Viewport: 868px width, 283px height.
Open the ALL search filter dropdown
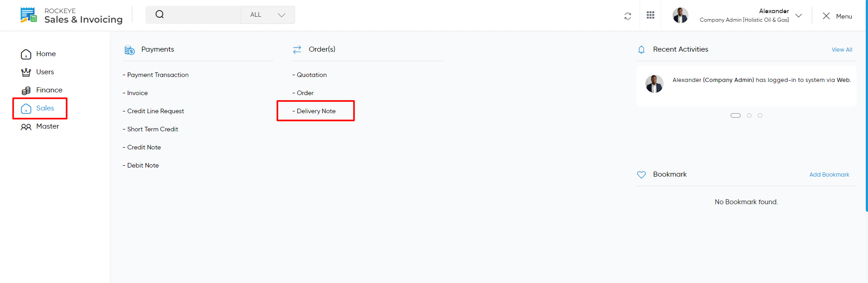point(268,15)
